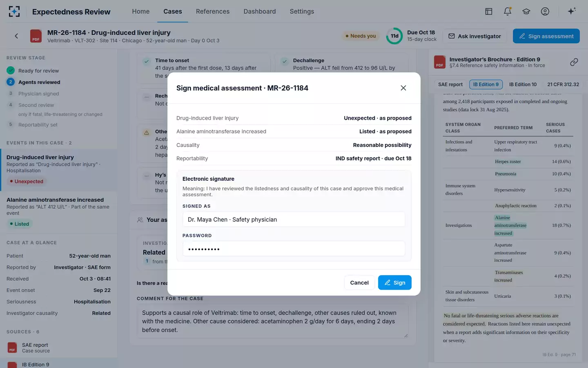Viewport: 588px width, 368px height.
Task: Switch to SAE report reference tab
Action: tap(450, 85)
